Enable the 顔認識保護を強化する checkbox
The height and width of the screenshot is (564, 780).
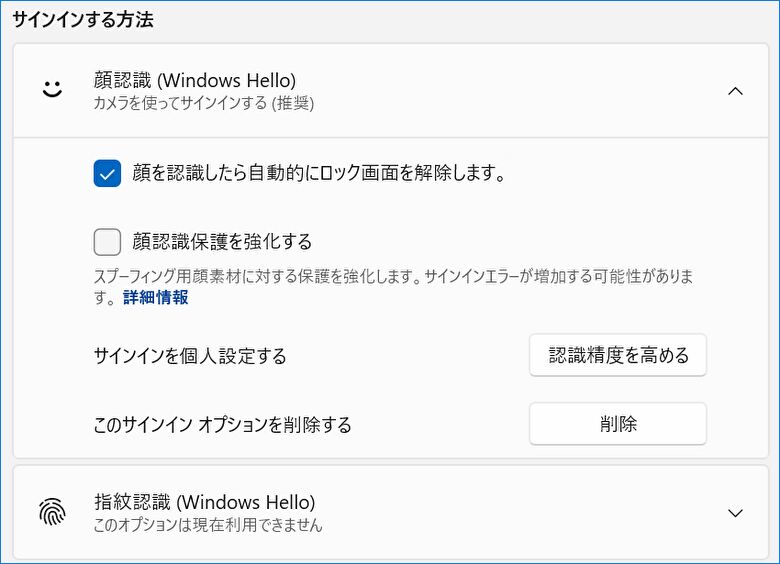(x=107, y=242)
